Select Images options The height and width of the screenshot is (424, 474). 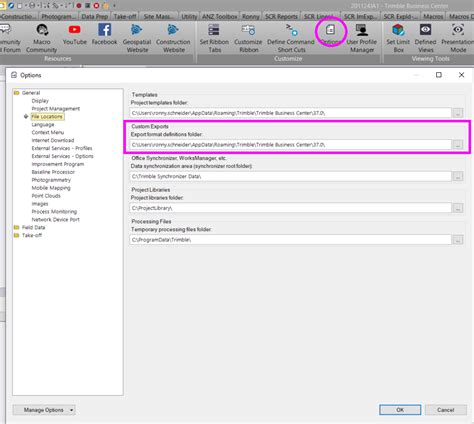pyautogui.click(x=40, y=204)
